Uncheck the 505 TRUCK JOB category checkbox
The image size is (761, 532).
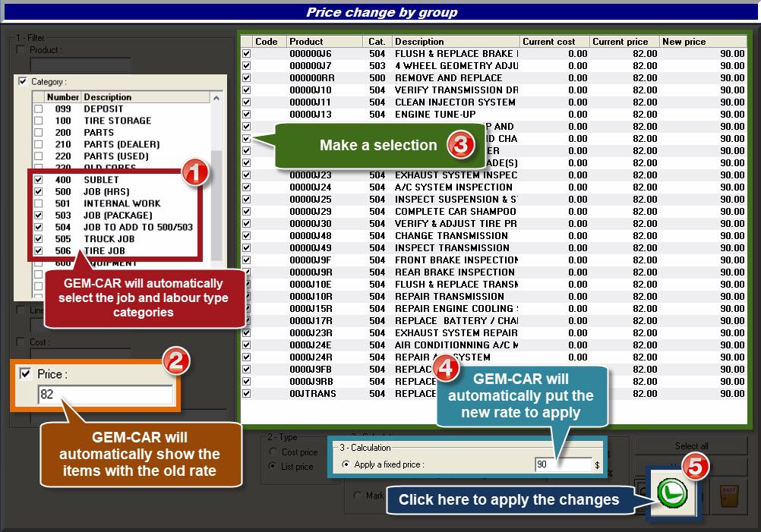point(38,238)
